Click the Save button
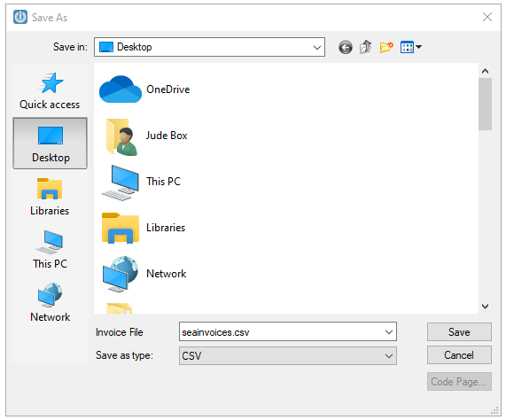The width and height of the screenshot is (506, 420). tap(459, 332)
